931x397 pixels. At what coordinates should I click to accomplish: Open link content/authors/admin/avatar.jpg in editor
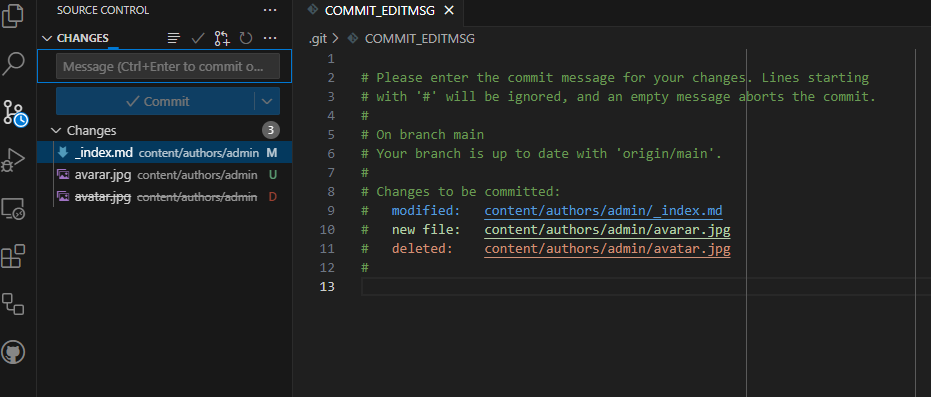point(607,249)
